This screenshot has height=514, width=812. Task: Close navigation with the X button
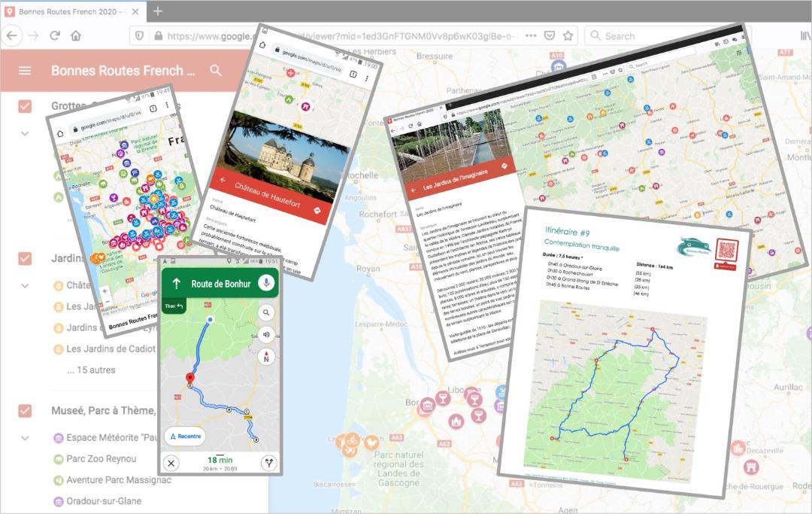point(173,463)
